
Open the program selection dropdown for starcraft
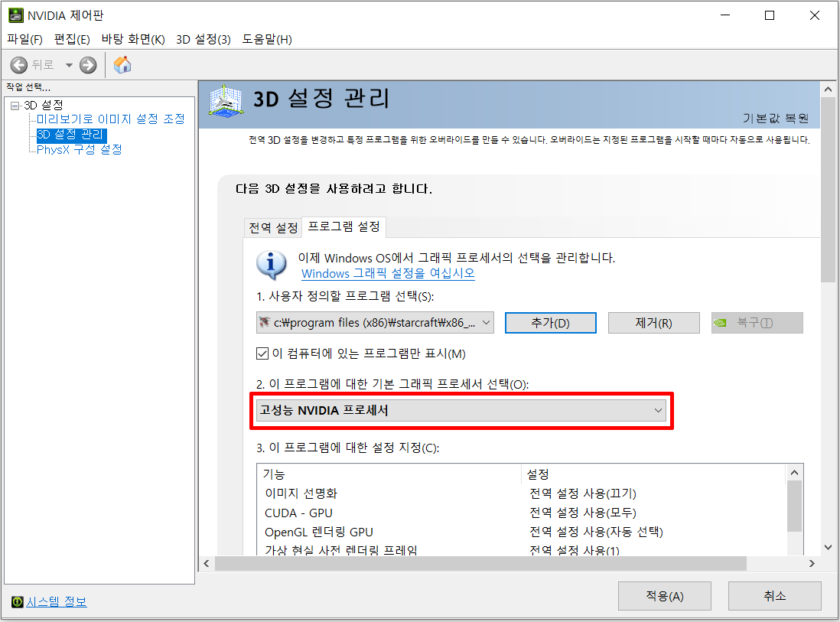[375, 323]
